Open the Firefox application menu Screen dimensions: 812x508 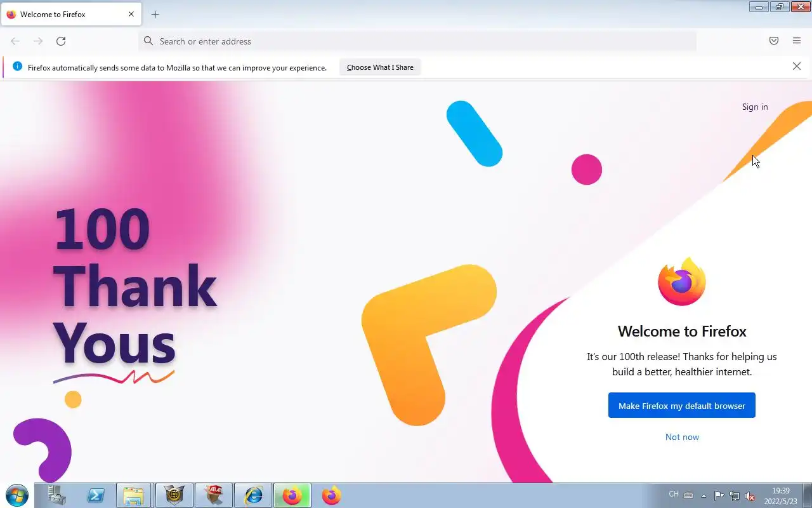[x=797, y=41]
